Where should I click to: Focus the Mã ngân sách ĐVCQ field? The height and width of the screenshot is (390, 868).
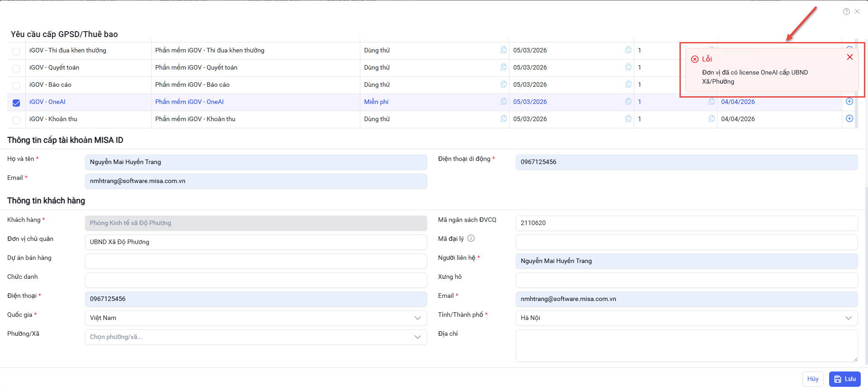[x=686, y=223]
